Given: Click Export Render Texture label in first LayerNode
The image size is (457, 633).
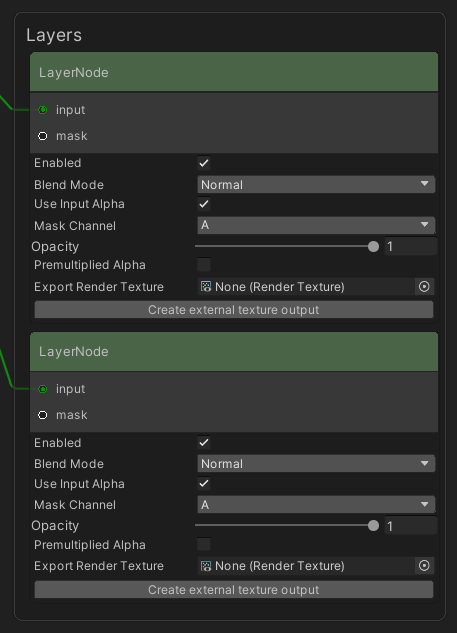Looking at the screenshot, I should [99, 287].
